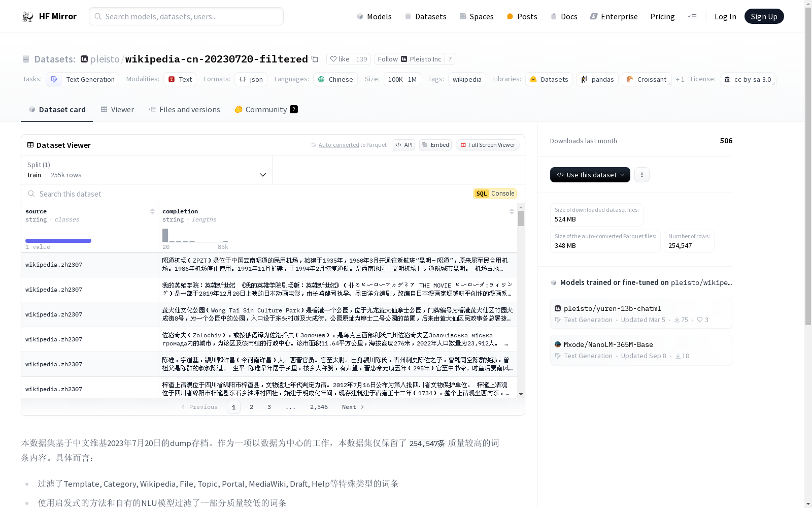The image size is (812, 508).
Task: Click the row beginning 黄大仙文化公园
Action: coord(269,314)
